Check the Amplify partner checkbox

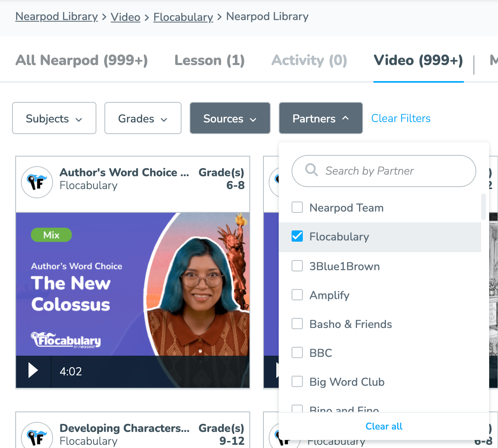(297, 295)
